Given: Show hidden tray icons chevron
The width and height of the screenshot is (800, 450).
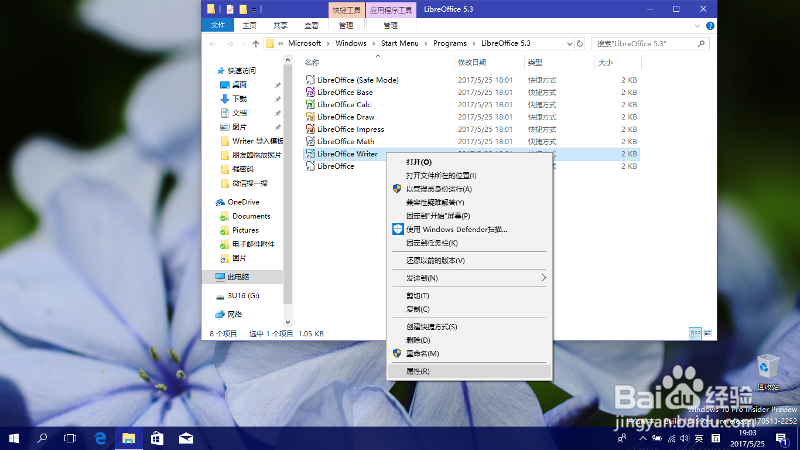Looking at the screenshot, I should tap(643, 438).
